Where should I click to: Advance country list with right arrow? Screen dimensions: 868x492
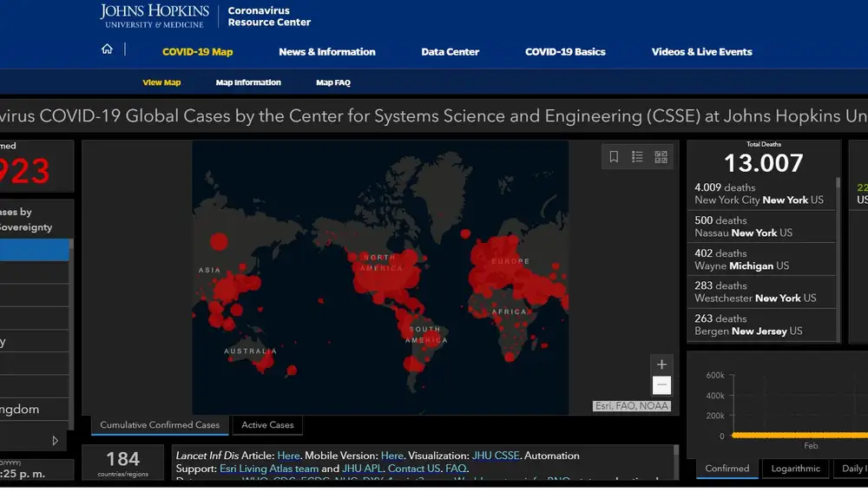55,441
